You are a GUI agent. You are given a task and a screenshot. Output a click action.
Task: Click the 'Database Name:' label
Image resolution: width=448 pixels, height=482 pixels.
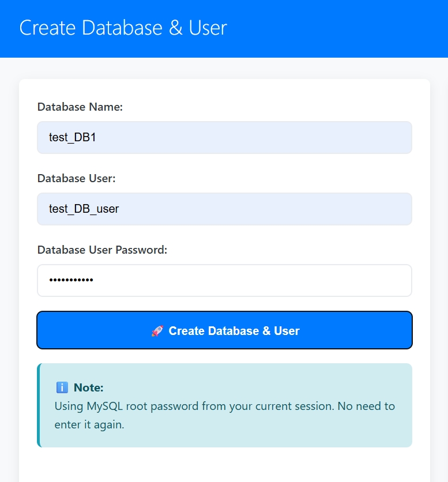80,107
